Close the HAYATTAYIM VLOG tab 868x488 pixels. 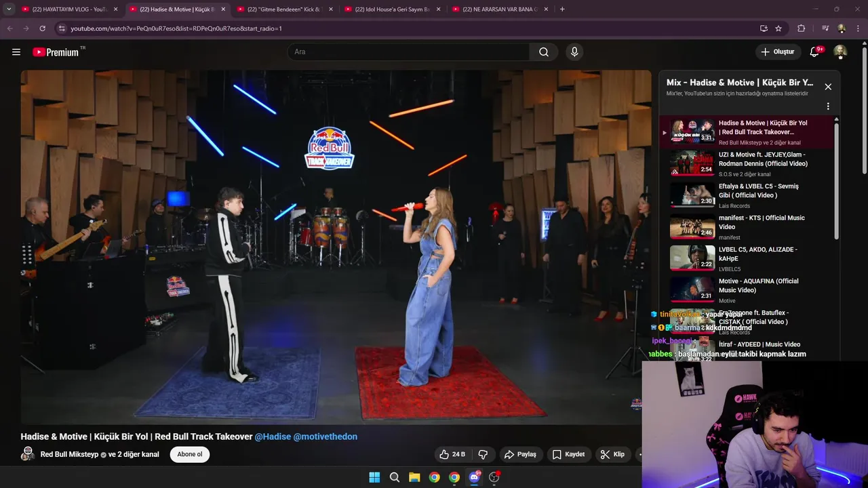click(x=115, y=9)
